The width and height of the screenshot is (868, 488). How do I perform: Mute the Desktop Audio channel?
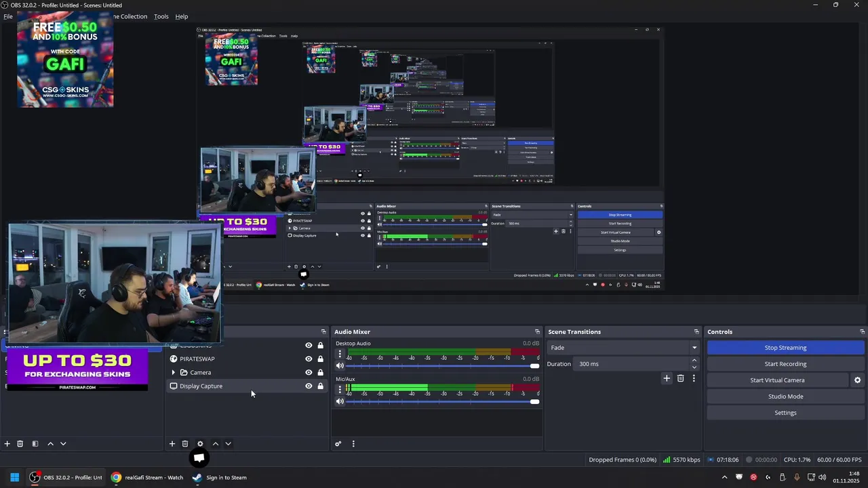click(340, 366)
